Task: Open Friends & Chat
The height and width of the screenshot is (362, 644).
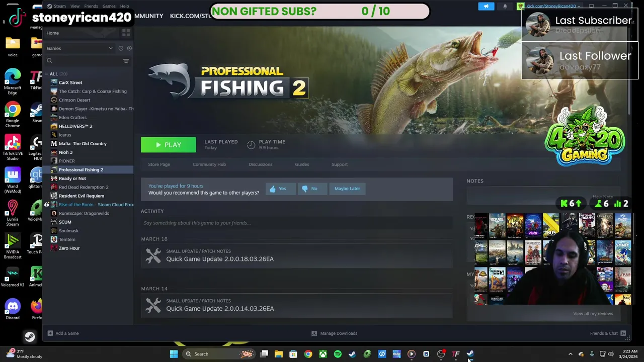Action: pyautogui.click(x=608, y=333)
